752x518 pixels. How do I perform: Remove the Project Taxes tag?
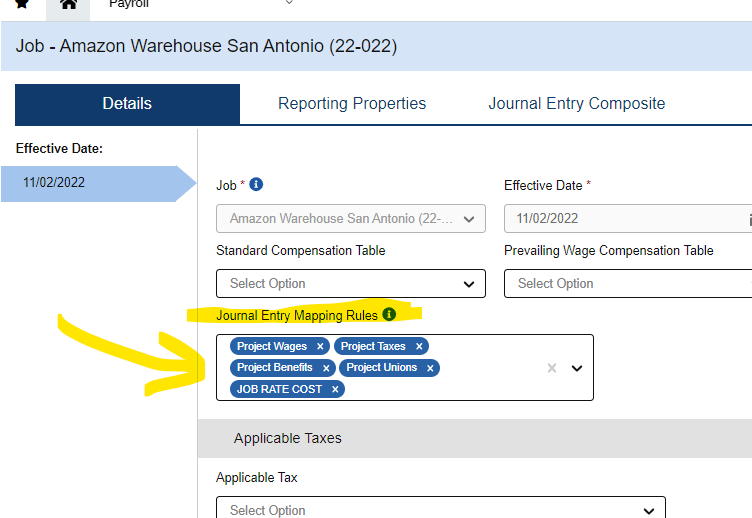(x=419, y=346)
